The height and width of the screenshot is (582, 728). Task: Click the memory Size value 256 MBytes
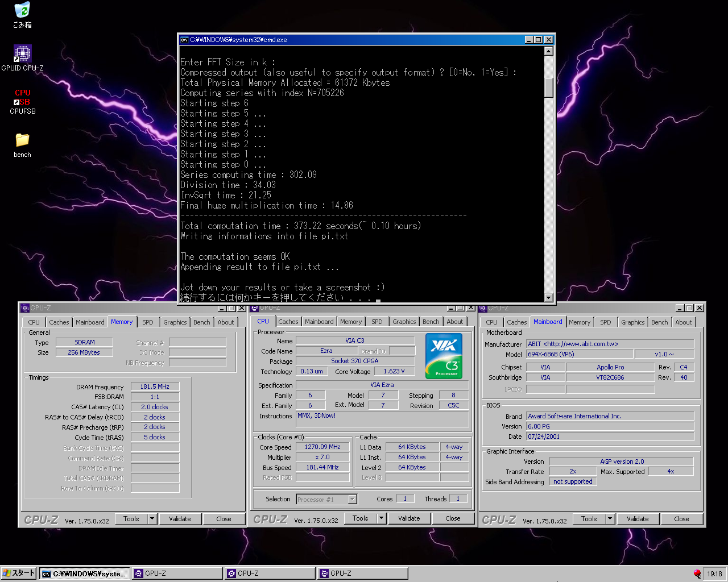pyautogui.click(x=84, y=352)
